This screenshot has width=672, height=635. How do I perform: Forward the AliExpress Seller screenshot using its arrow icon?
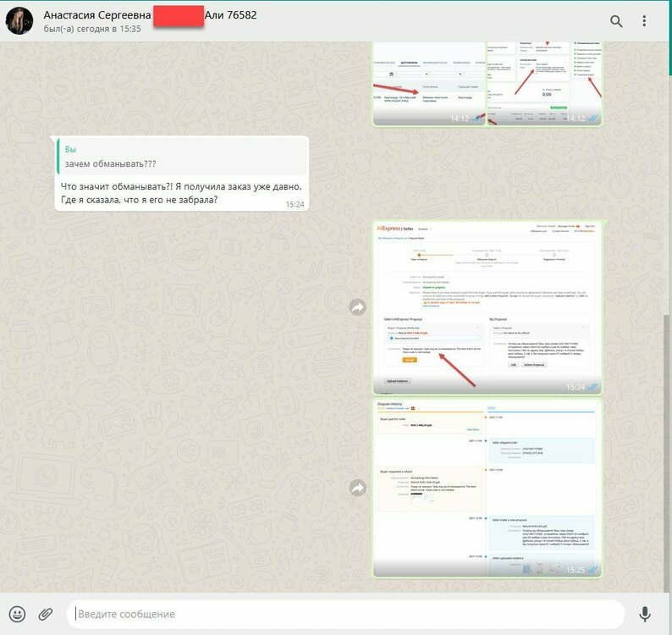pos(358,307)
